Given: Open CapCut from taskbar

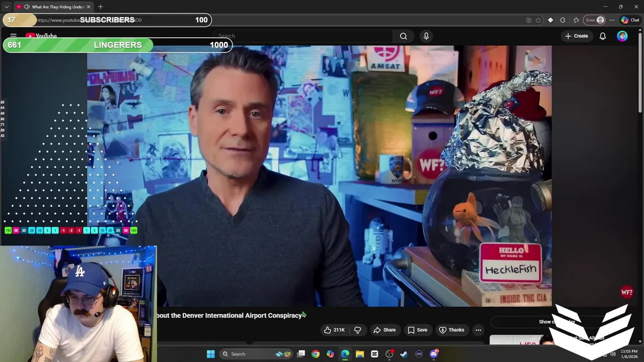Looking at the screenshot, I should pyautogui.click(x=374, y=354).
